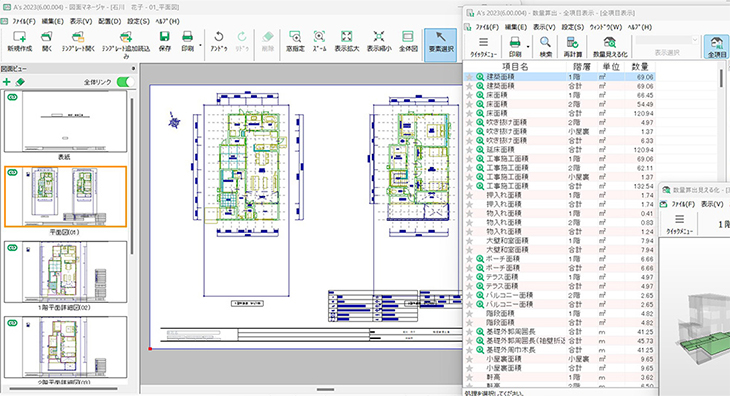This screenshot has width=730, height=396.
Task: Select the 窓指定 window zoom tool
Action: pyautogui.click(x=295, y=41)
